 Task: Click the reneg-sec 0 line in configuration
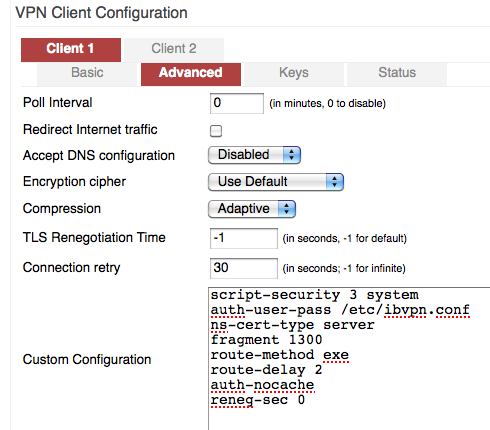[x=258, y=400]
